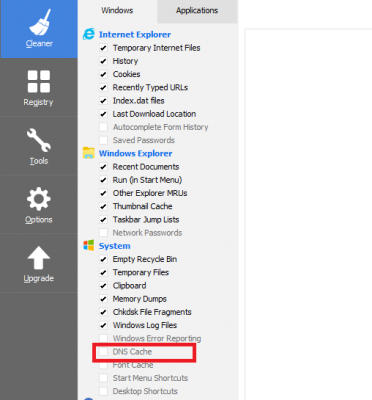This screenshot has height=400, width=372.
Task: Uncheck Run (in Start Menu) checkbox
Action: click(103, 180)
